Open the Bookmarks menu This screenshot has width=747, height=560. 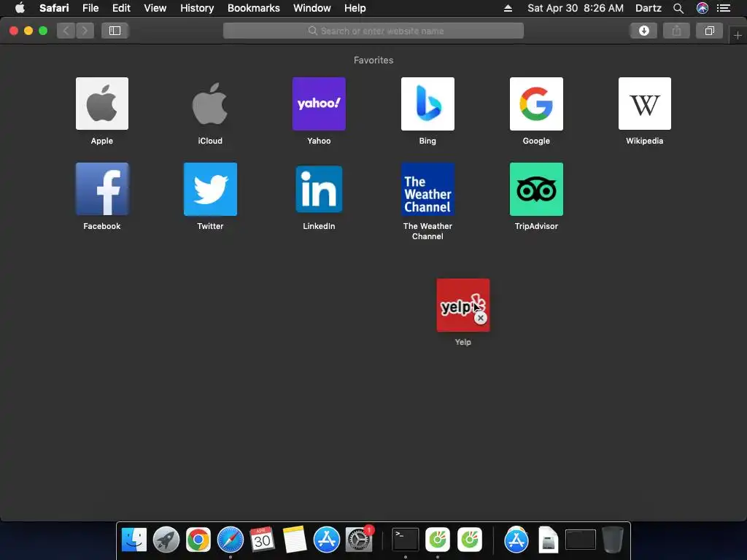[253, 8]
